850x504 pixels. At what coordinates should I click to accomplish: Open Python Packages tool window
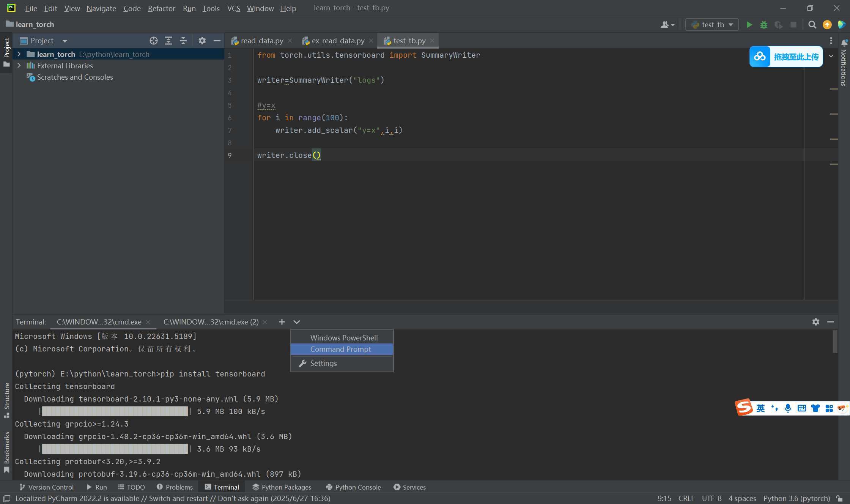(x=282, y=487)
